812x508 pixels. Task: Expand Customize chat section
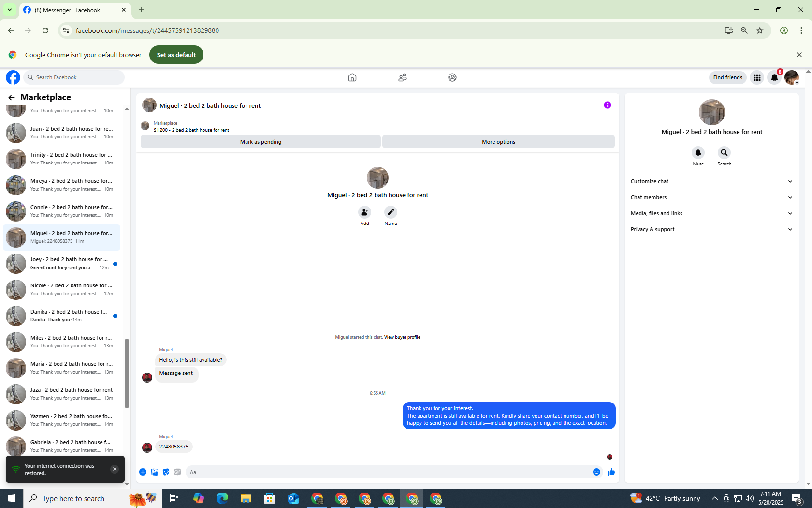pyautogui.click(x=711, y=181)
